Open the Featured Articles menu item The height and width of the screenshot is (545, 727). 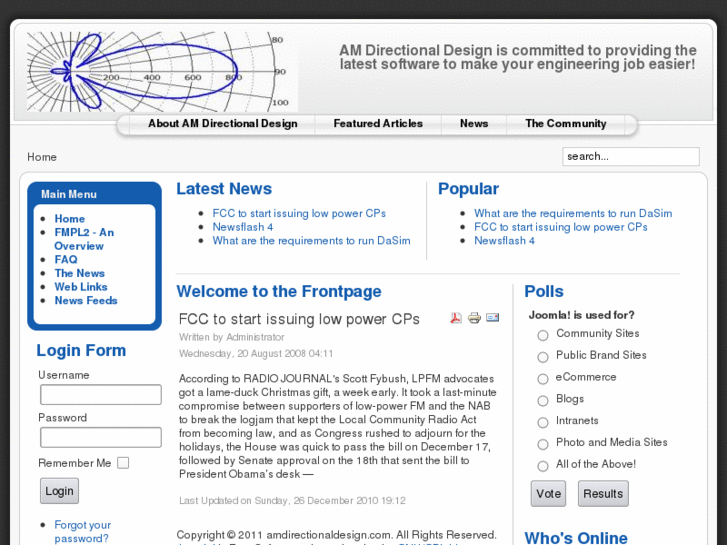pos(378,123)
